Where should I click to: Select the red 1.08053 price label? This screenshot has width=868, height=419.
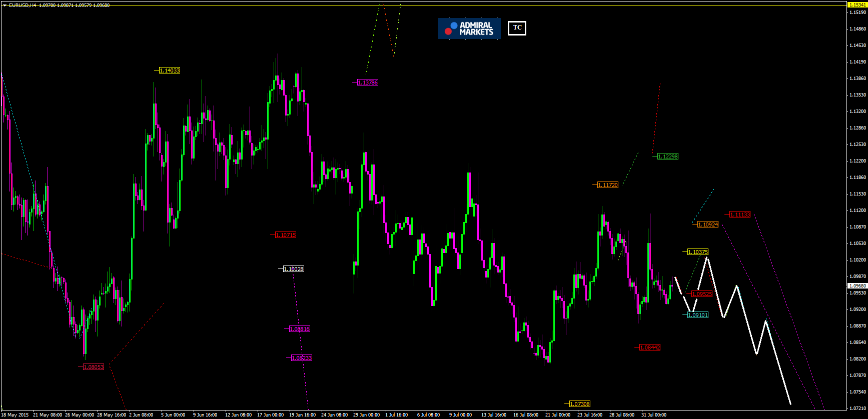click(x=94, y=367)
